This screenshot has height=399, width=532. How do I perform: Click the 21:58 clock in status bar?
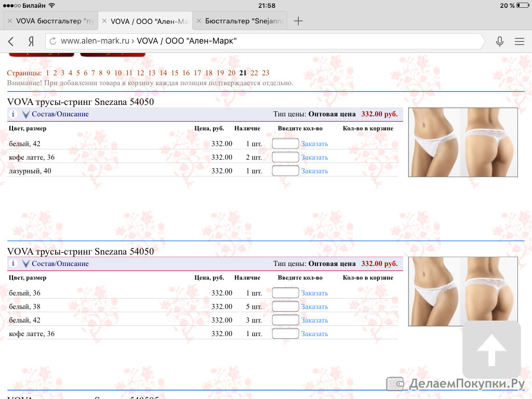click(267, 5)
